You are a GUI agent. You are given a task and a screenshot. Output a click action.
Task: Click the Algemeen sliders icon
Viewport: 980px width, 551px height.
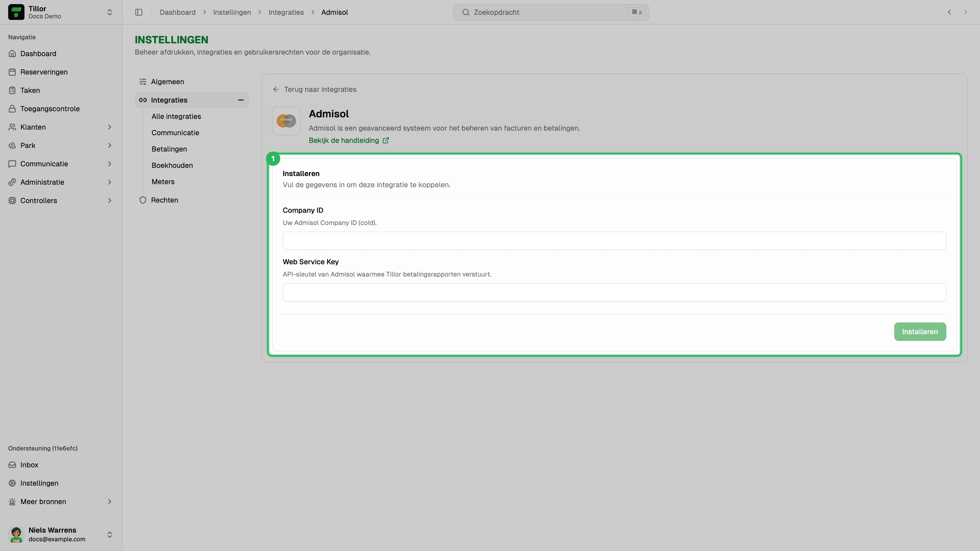[x=143, y=82]
